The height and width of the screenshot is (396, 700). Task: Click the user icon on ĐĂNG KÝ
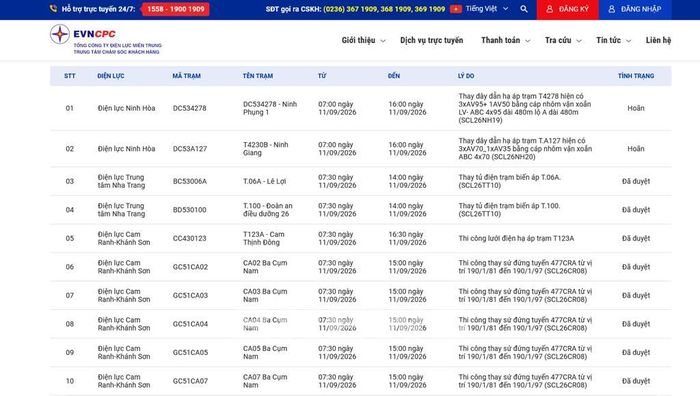[x=550, y=9]
